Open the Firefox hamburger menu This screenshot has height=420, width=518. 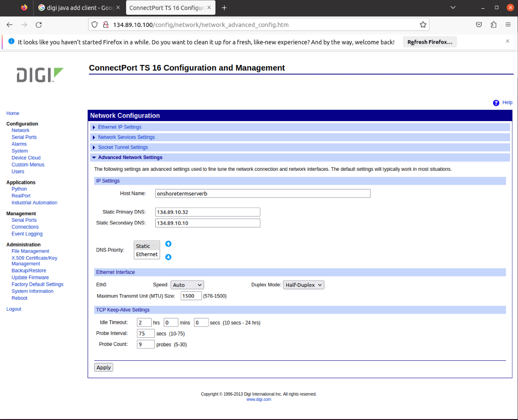click(508, 24)
